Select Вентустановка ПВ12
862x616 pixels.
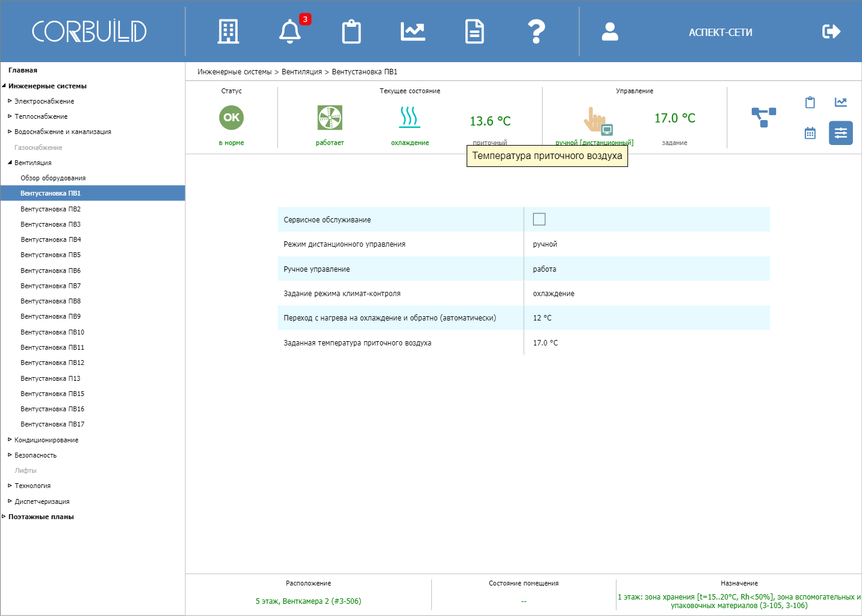pos(52,363)
